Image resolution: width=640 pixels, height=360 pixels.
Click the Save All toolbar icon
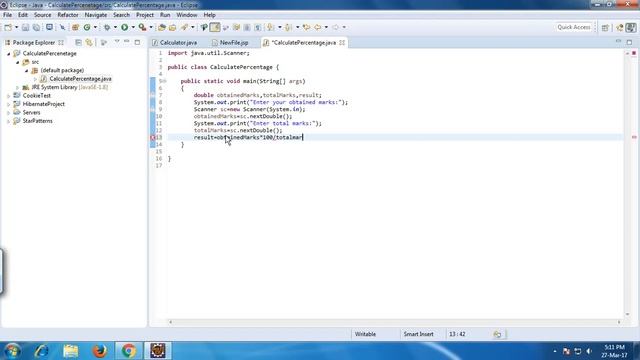click(x=36, y=27)
